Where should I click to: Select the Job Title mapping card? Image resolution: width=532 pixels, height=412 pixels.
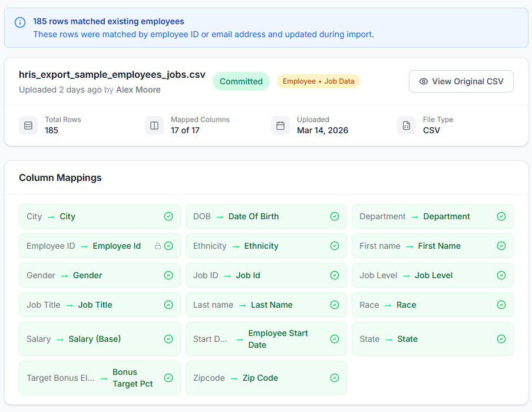point(100,305)
